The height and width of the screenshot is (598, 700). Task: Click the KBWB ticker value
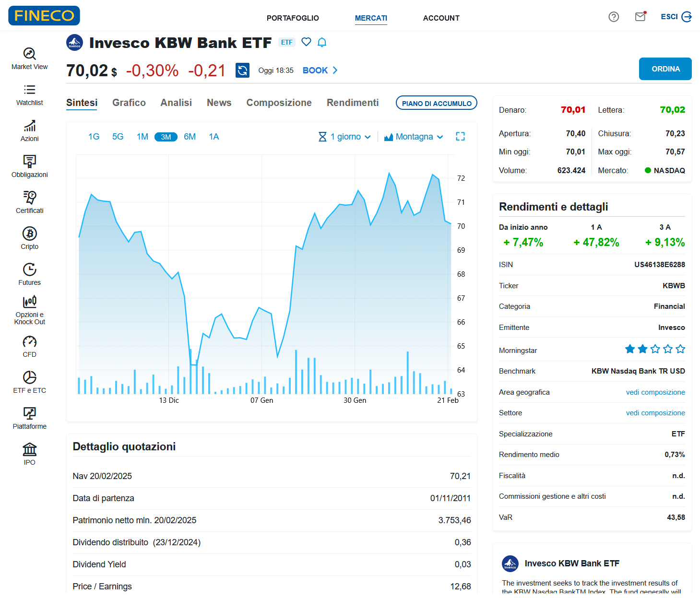(x=674, y=286)
